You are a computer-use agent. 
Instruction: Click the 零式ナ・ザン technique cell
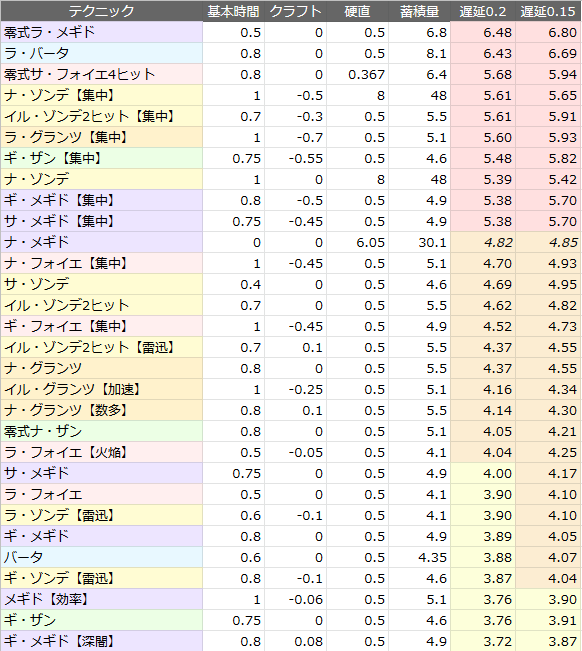tap(102, 431)
